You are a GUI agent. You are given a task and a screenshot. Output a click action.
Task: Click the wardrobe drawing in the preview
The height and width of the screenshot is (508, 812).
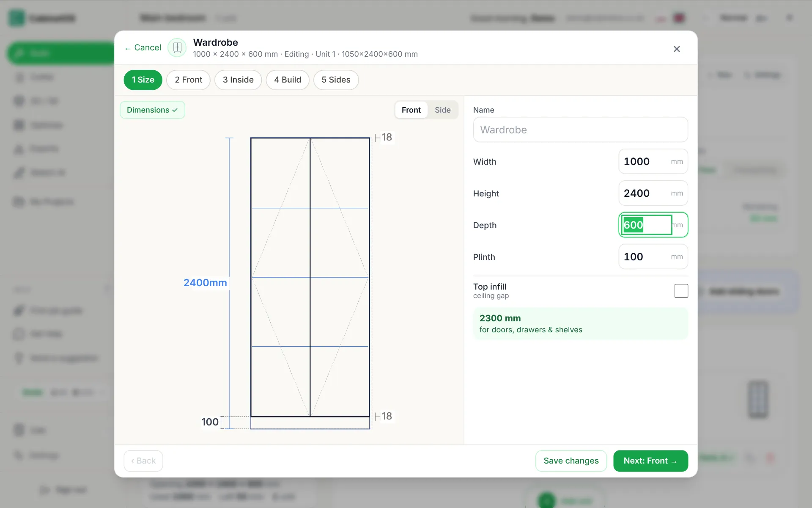(x=310, y=283)
